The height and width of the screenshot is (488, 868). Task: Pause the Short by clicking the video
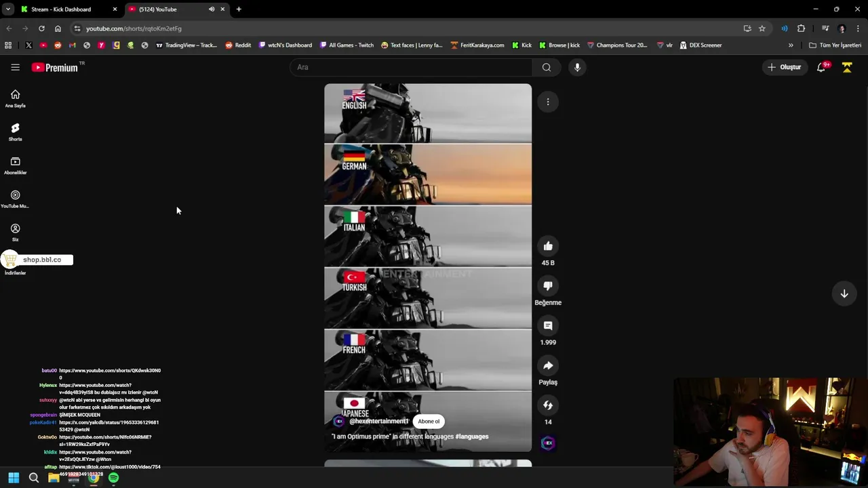tap(428, 268)
